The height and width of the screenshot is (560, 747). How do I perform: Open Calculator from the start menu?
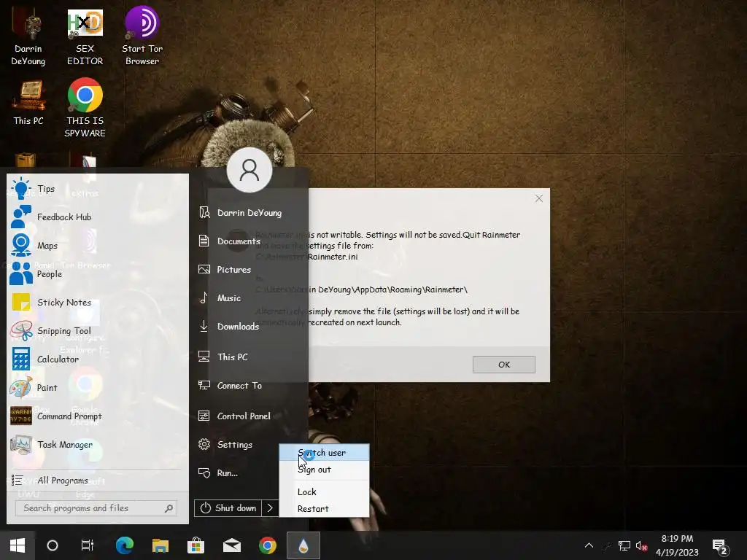coord(97,359)
